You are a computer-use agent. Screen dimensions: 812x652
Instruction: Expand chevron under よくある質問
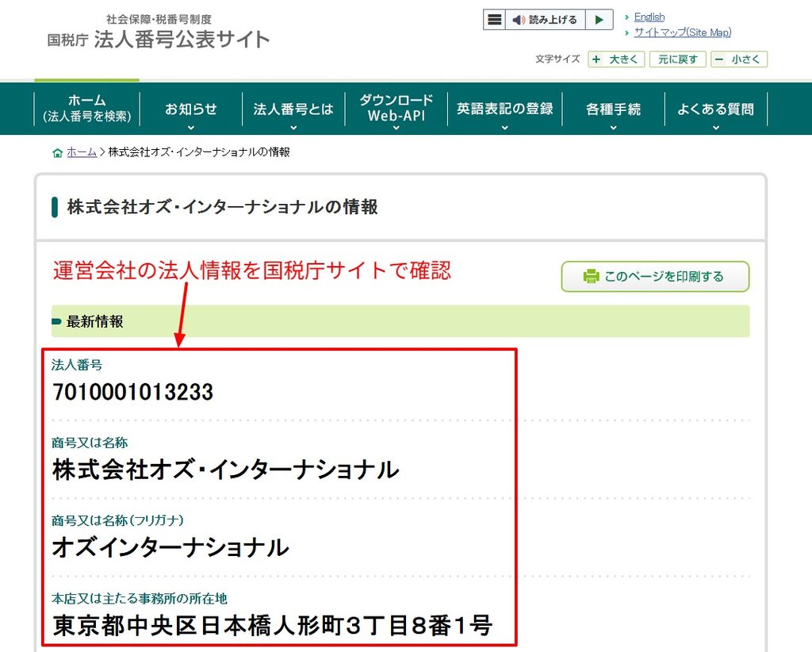point(716,128)
